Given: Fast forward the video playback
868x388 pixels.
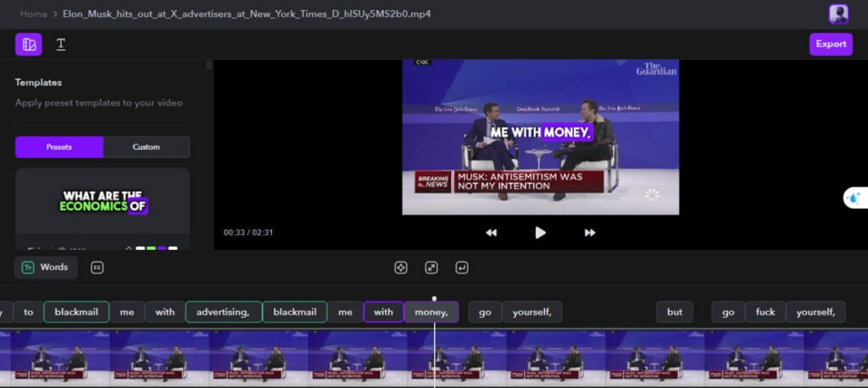Looking at the screenshot, I should (x=590, y=232).
